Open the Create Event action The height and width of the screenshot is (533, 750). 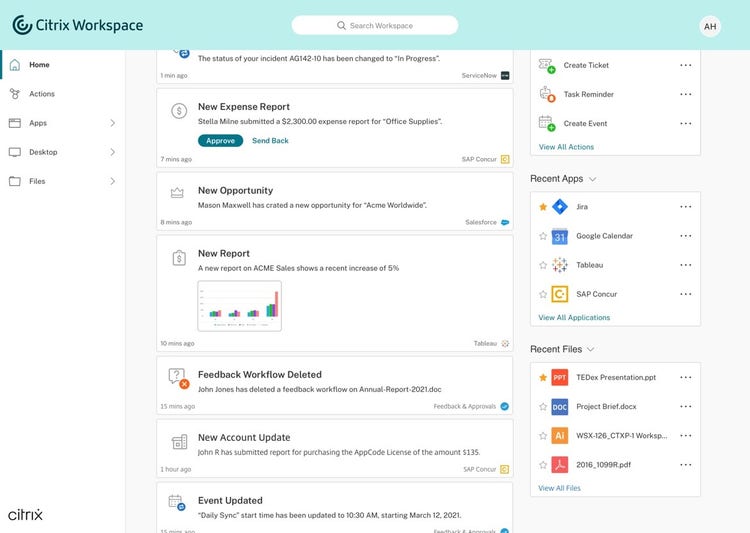click(585, 123)
